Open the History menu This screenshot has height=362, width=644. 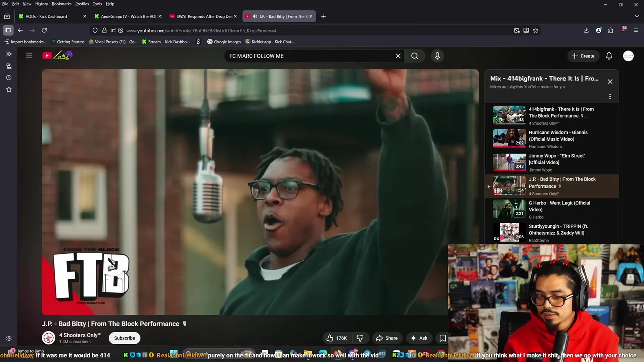pyautogui.click(x=42, y=4)
